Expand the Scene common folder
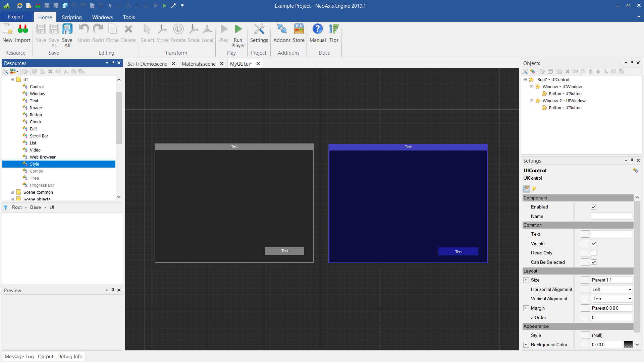This screenshot has width=644, height=362. tap(12, 192)
